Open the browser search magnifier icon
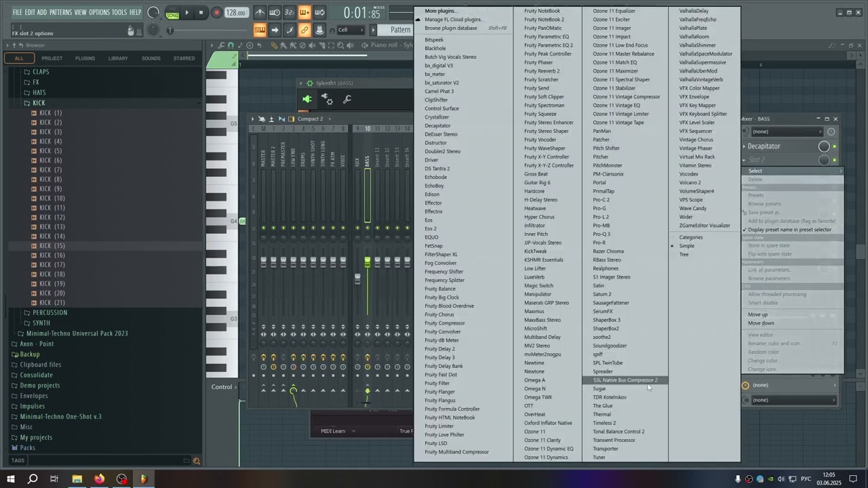 pyautogui.click(x=197, y=461)
